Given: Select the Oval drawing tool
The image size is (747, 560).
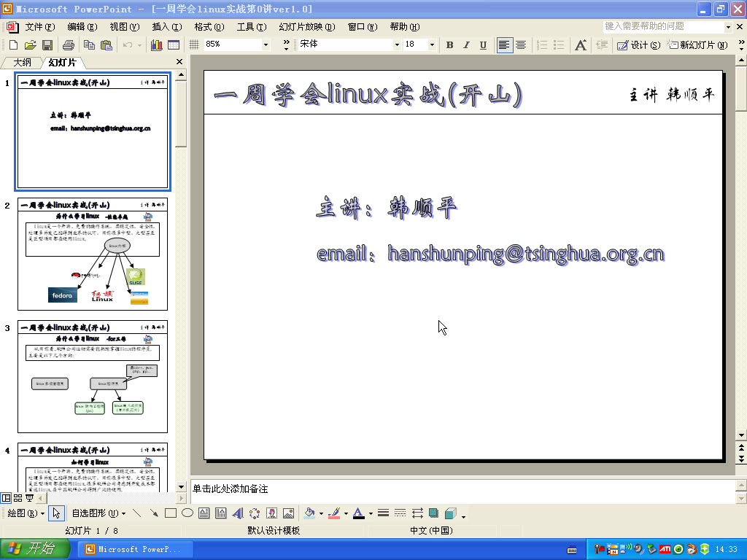Looking at the screenshot, I should click(x=187, y=513).
